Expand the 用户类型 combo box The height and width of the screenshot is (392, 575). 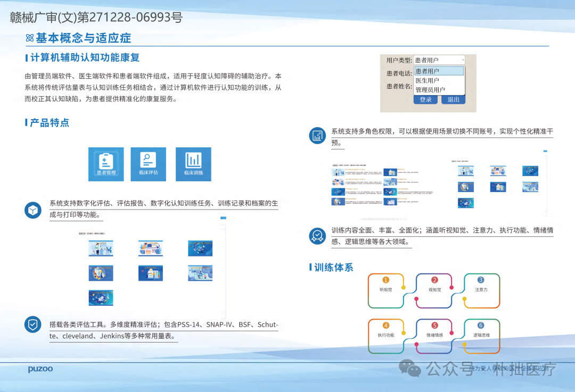click(x=439, y=60)
